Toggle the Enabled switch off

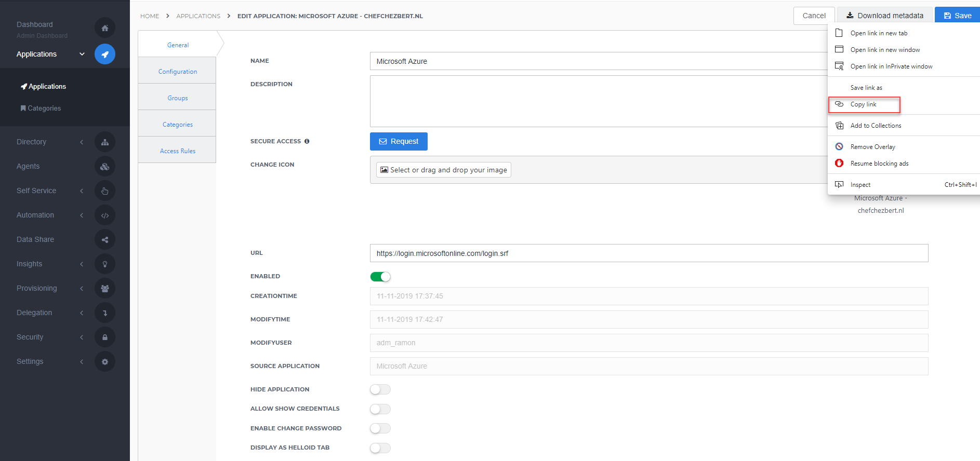380,277
